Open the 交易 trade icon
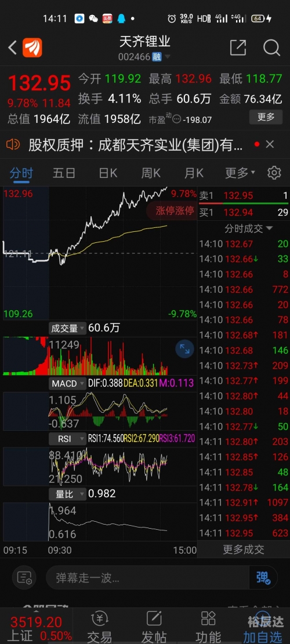The image size is (290, 644). click(99, 627)
